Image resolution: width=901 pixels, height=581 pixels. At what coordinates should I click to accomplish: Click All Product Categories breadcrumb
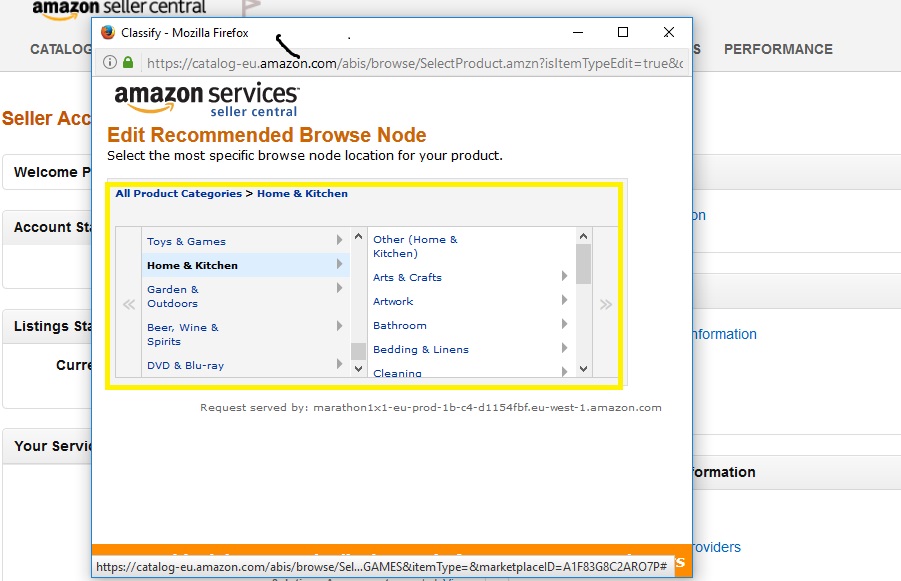coord(178,194)
